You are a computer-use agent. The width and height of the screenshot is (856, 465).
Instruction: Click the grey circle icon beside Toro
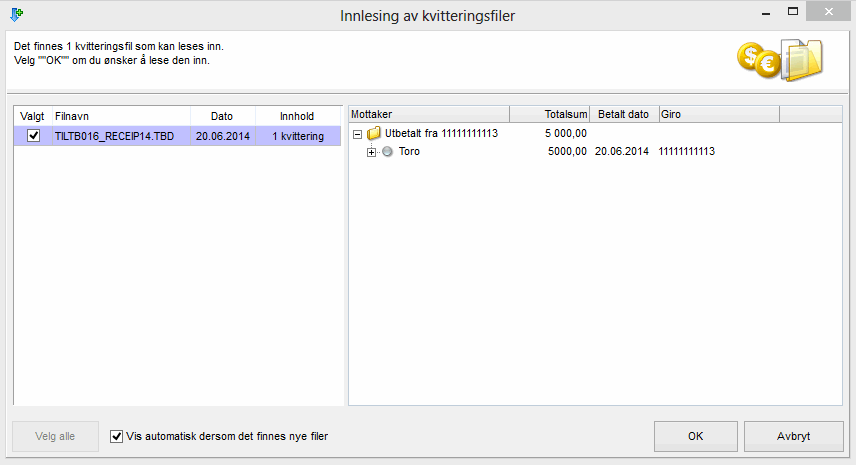tap(387, 152)
